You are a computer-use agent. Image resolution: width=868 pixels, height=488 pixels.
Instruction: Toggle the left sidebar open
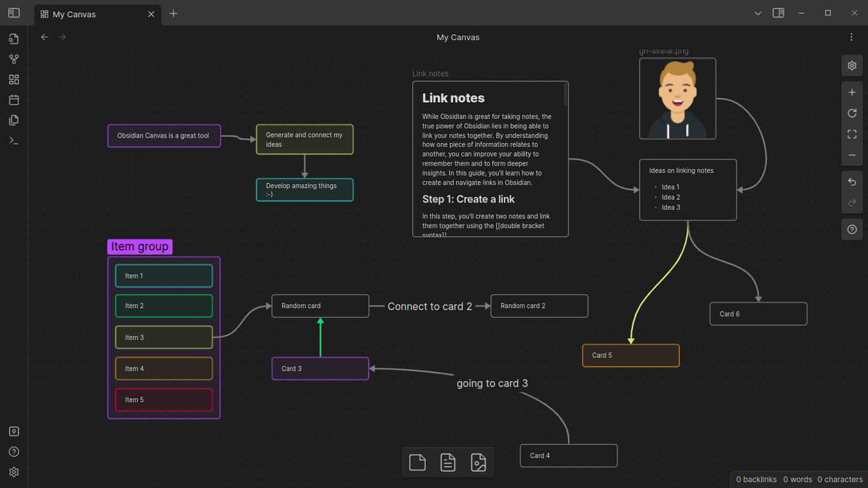(x=13, y=13)
